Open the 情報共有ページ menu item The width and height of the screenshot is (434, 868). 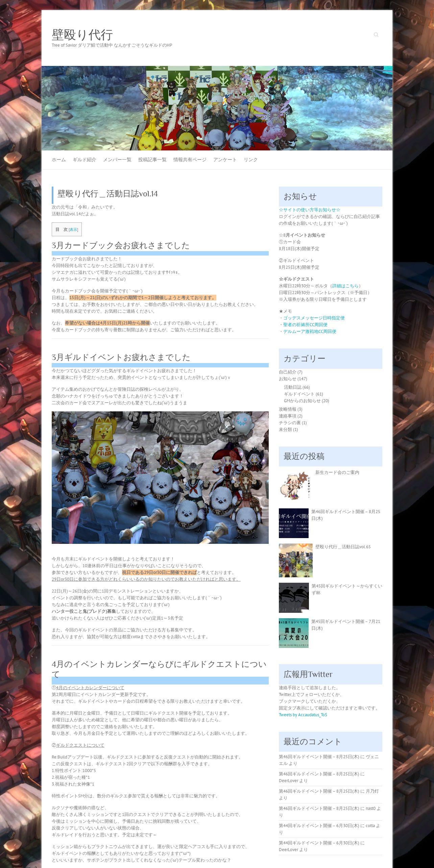[x=190, y=160]
